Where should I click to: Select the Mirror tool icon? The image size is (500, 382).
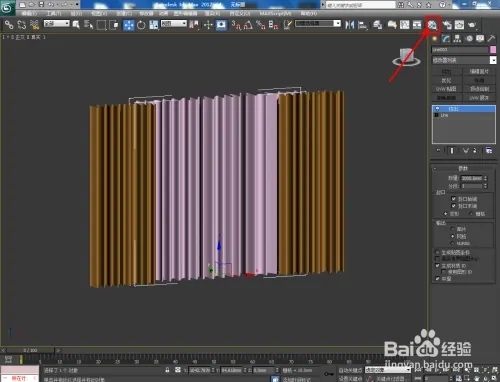pyautogui.click(x=350, y=25)
